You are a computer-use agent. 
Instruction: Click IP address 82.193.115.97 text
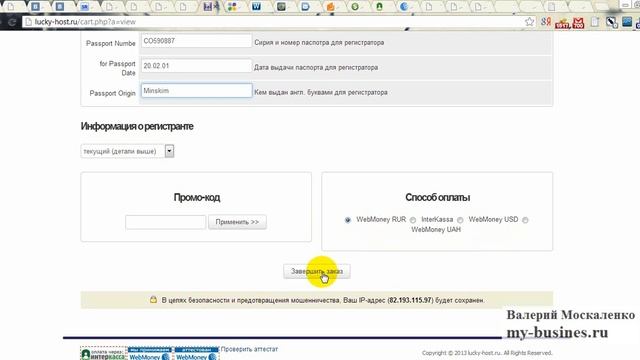click(x=410, y=300)
